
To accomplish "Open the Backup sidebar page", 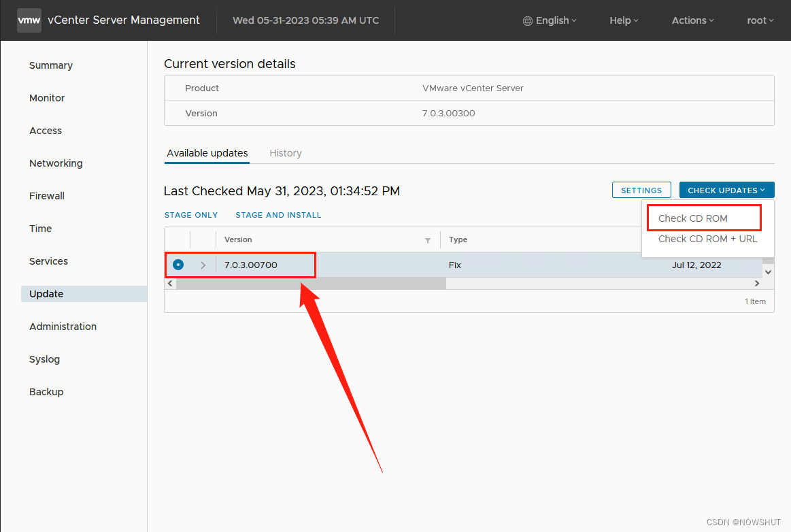I will click(46, 392).
